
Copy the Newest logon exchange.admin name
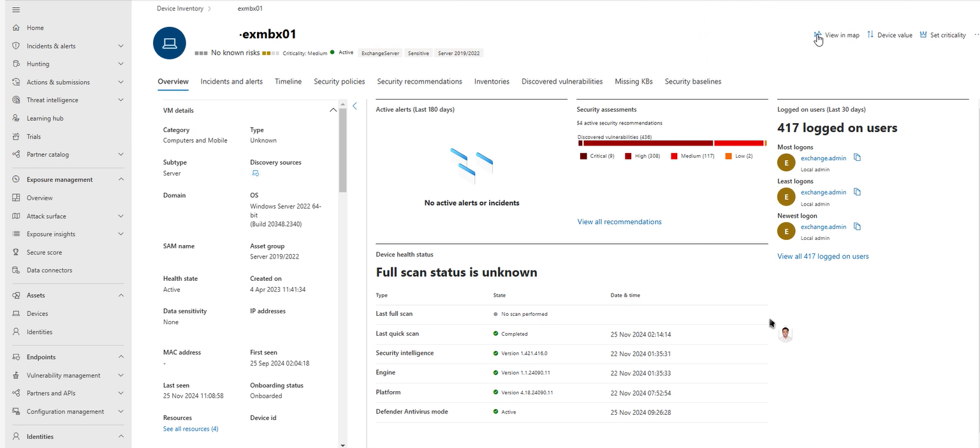[x=857, y=227]
